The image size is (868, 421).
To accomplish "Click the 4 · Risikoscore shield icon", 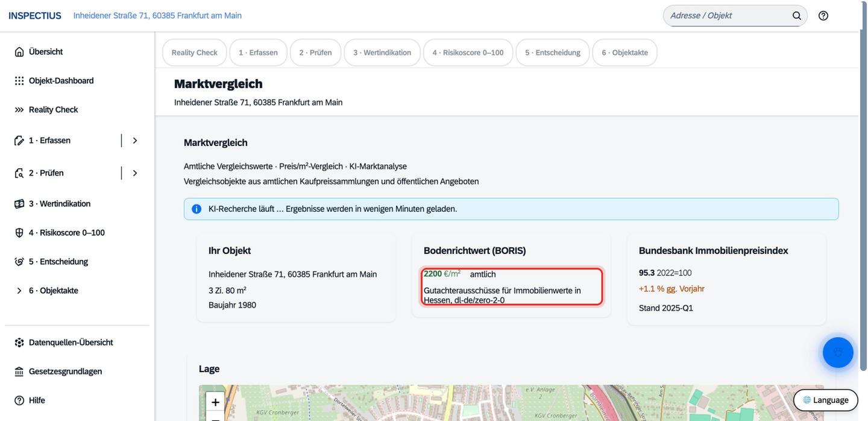I will tap(19, 233).
